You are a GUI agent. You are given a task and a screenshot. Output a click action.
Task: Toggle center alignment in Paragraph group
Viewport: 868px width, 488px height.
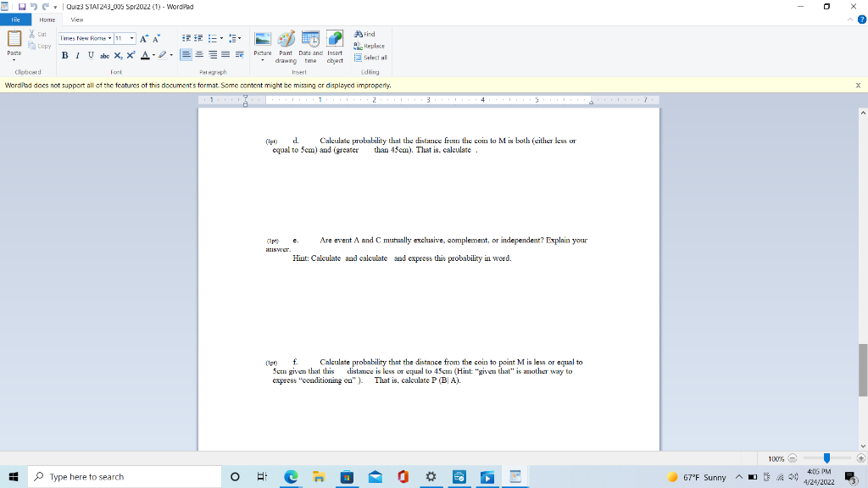[x=198, y=54]
